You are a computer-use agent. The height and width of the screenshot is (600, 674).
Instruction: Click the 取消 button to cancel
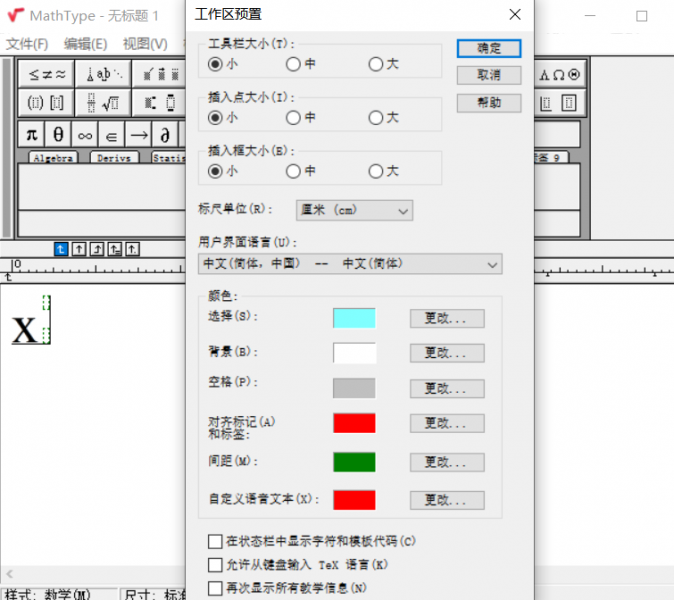coord(489,76)
